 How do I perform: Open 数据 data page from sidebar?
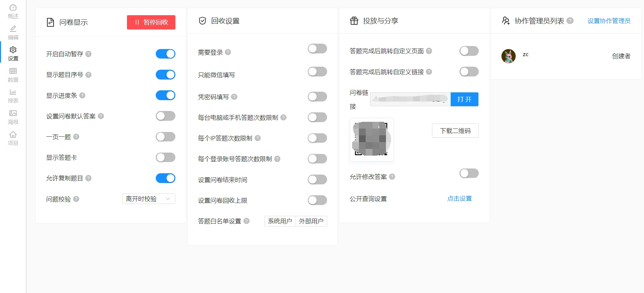tap(13, 75)
